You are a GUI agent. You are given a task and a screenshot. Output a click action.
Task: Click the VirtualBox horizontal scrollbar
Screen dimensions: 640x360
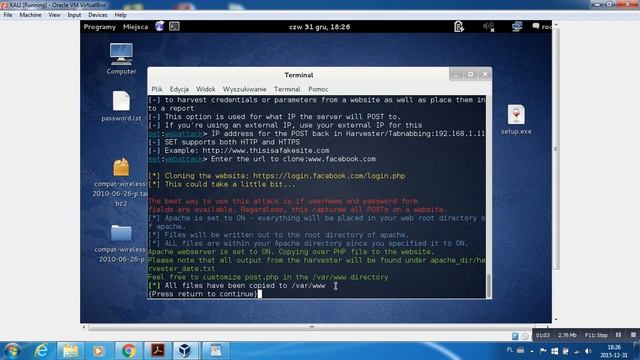(x=311, y=327)
